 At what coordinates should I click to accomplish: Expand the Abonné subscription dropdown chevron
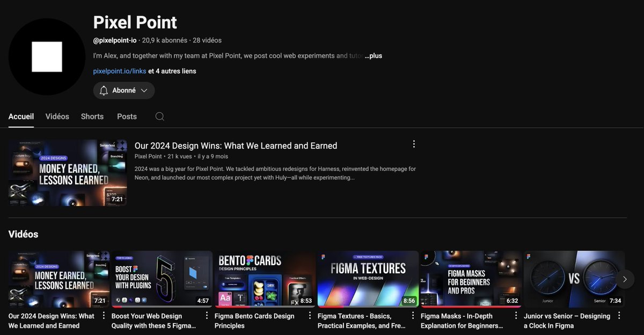click(x=144, y=91)
